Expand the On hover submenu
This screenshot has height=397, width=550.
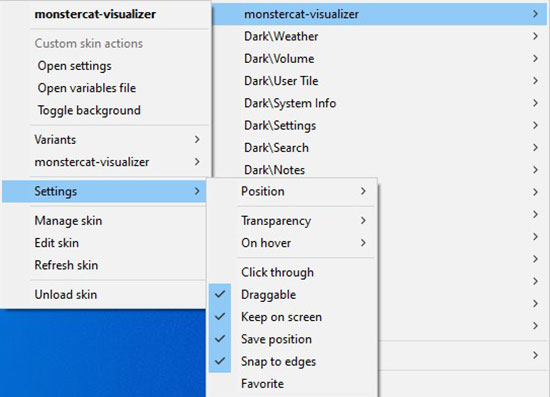(292, 243)
